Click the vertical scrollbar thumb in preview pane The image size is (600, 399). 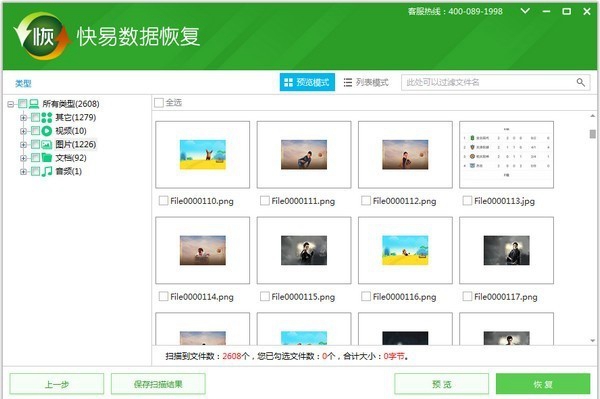[592, 134]
